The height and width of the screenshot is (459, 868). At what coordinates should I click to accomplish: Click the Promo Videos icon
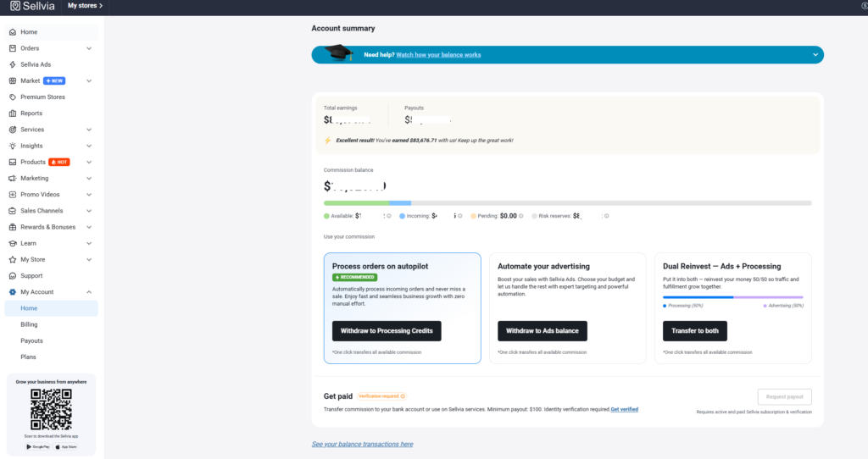[13, 195]
